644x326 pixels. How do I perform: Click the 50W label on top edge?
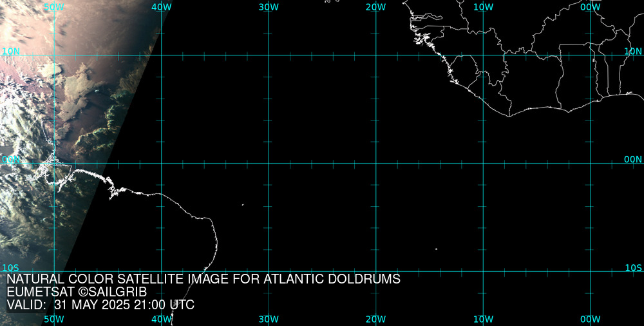(x=54, y=7)
